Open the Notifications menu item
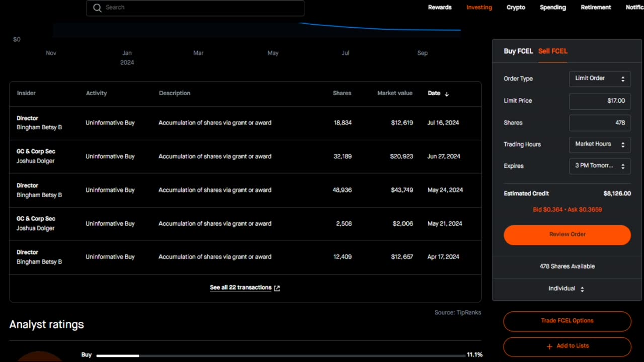Viewport: 644px width, 362px height. pos(635,7)
